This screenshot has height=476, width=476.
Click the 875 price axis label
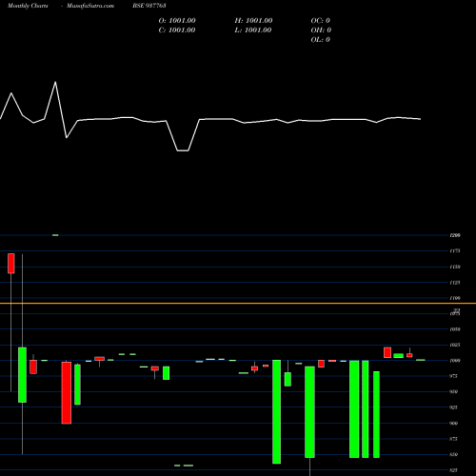(x=454, y=439)
